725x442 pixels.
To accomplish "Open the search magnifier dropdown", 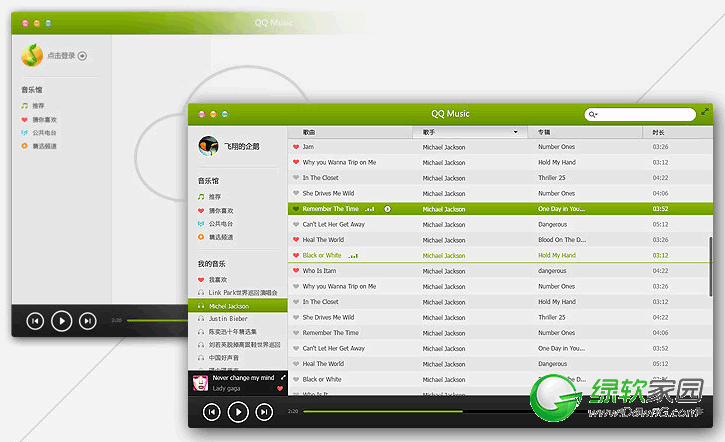I will [593, 114].
